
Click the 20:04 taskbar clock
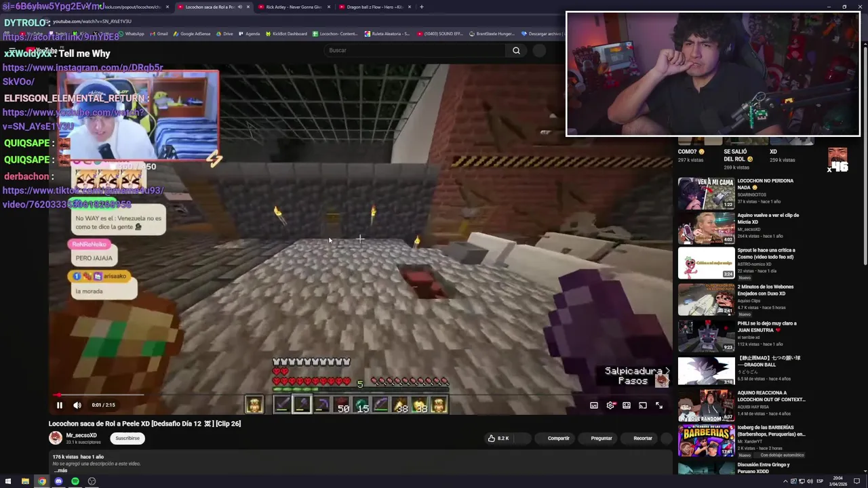click(x=839, y=482)
